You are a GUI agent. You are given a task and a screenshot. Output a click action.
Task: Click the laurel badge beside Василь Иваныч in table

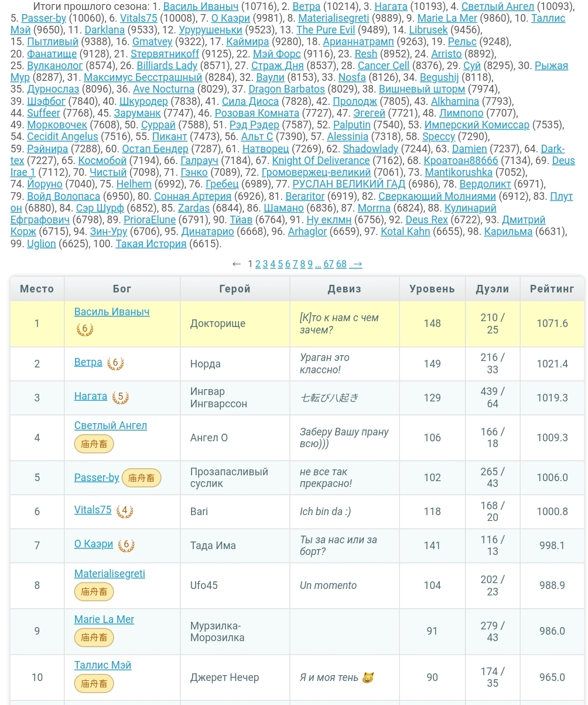85,329
